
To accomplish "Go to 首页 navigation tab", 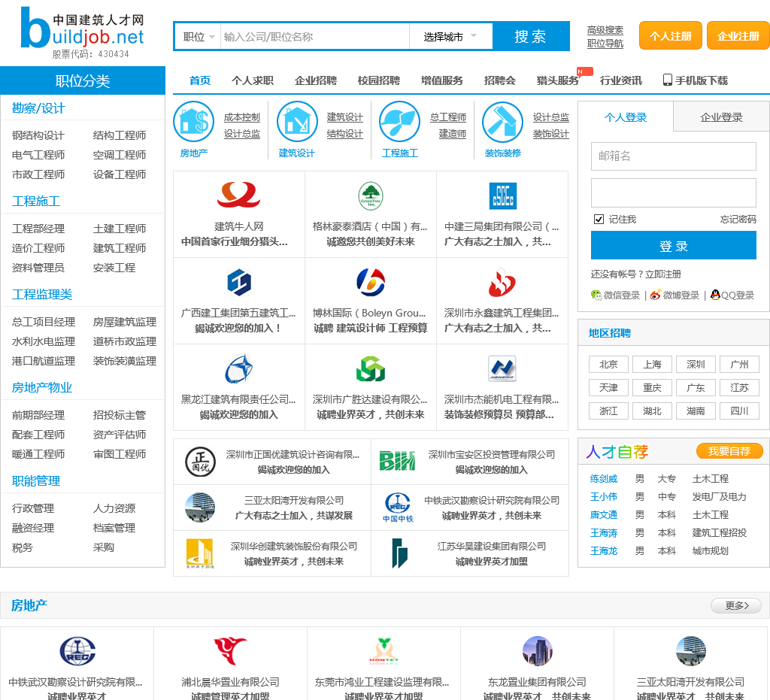I will tap(200, 80).
